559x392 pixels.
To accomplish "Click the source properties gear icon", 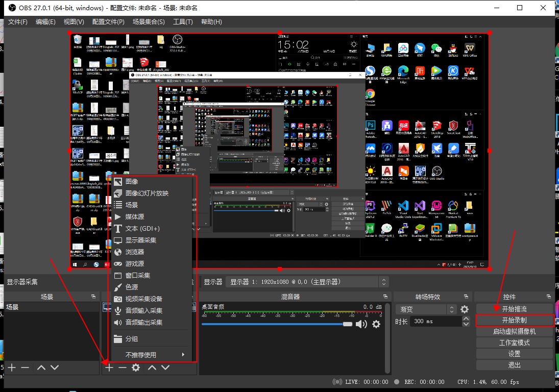I will click(136, 367).
